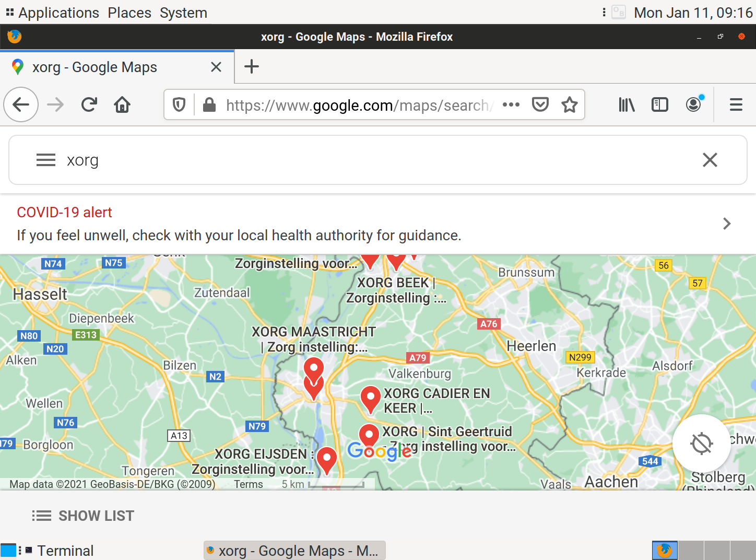
Task: Open the System menu
Action: point(183,13)
